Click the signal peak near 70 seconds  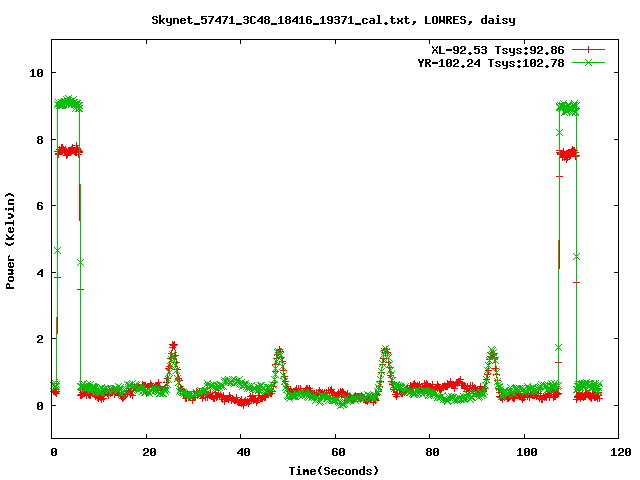click(x=385, y=352)
